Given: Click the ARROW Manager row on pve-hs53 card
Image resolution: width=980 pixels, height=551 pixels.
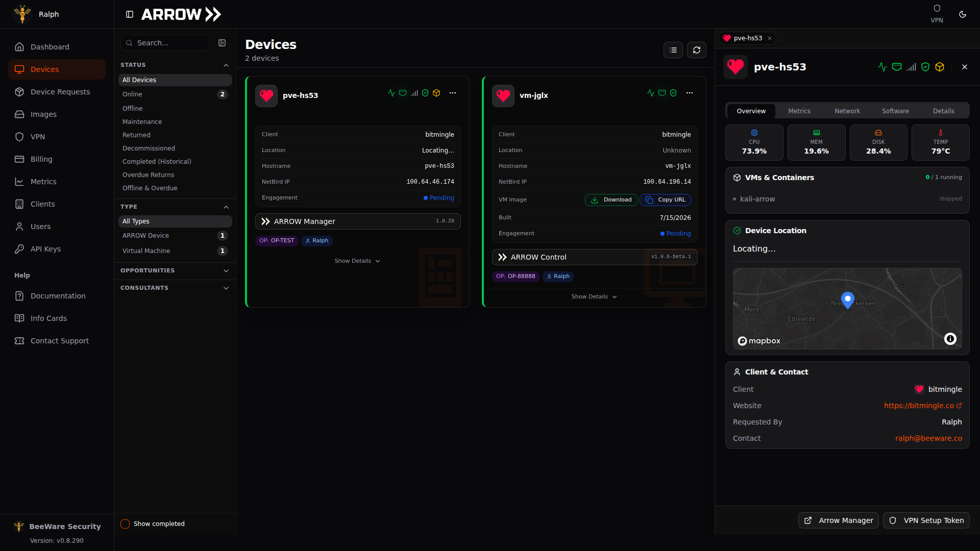Looking at the screenshot, I should [358, 221].
